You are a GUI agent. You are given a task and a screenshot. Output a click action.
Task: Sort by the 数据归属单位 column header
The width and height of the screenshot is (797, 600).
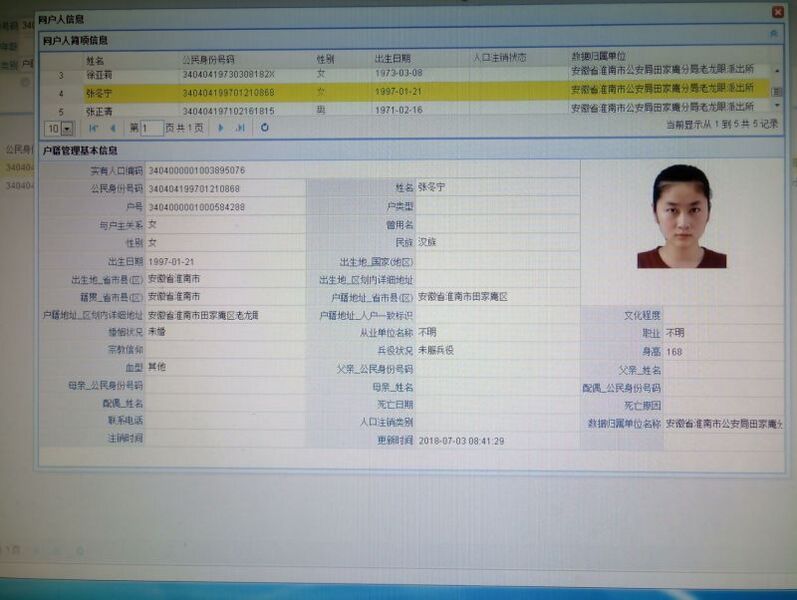pyautogui.click(x=598, y=56)
